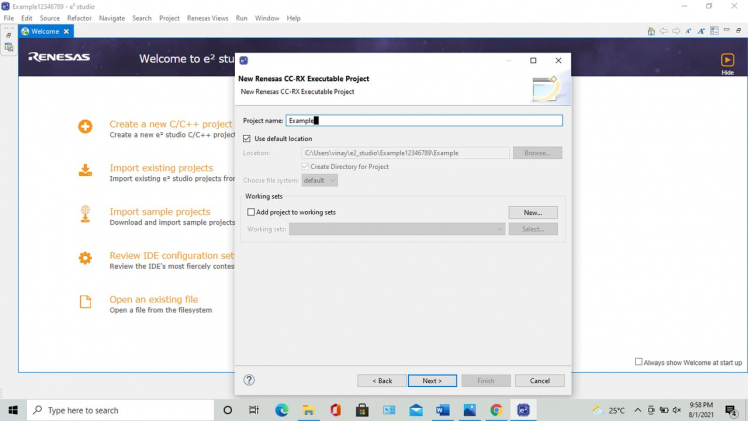
Task: Click the Welcome home icon in toolbar
Action: point(651,31)
